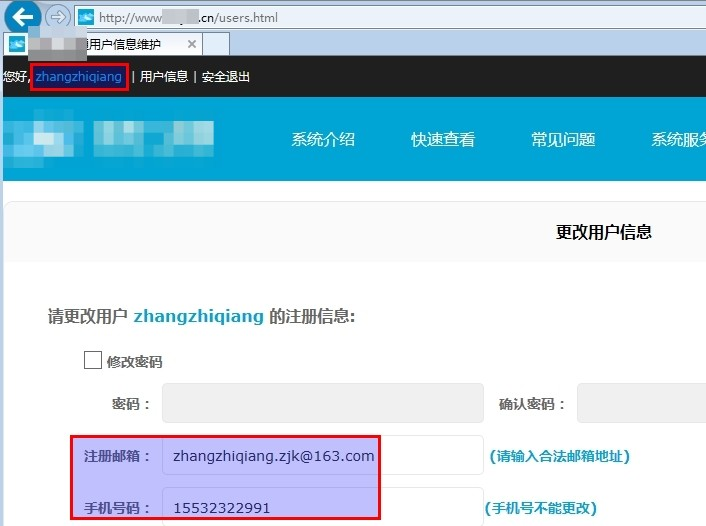The height and width of the screenshot is (526, 706).
Task: Click the browser forward arrow button
Action: 58,17
